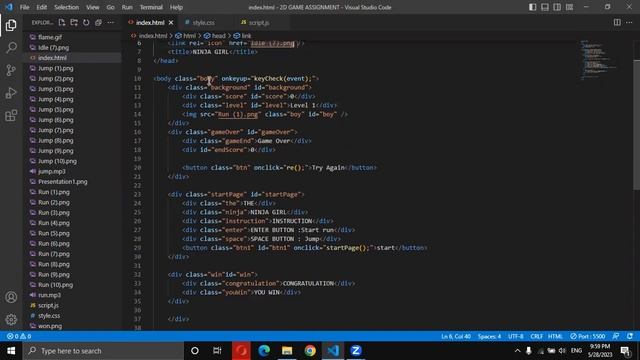Image resolution: width=640 pixels, height=360 pixels.
Task: Open Zoom from the taskbar
Action: [x=356, y=351]
